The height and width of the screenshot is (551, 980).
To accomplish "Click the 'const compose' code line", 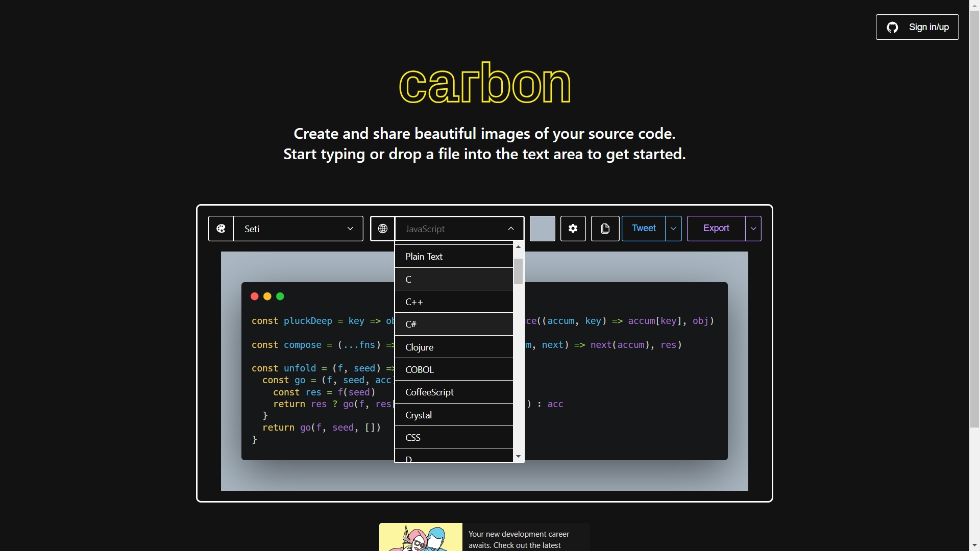I will coord(323,345).
